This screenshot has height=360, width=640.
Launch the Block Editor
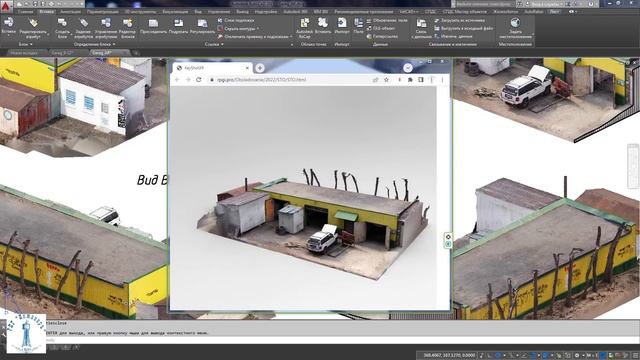click(x=127, y=28)
